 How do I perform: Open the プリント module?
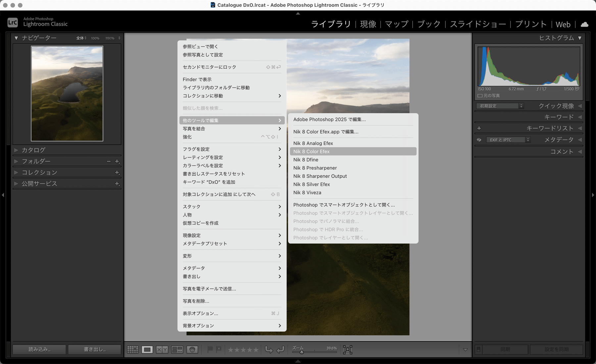coord(531,24)
